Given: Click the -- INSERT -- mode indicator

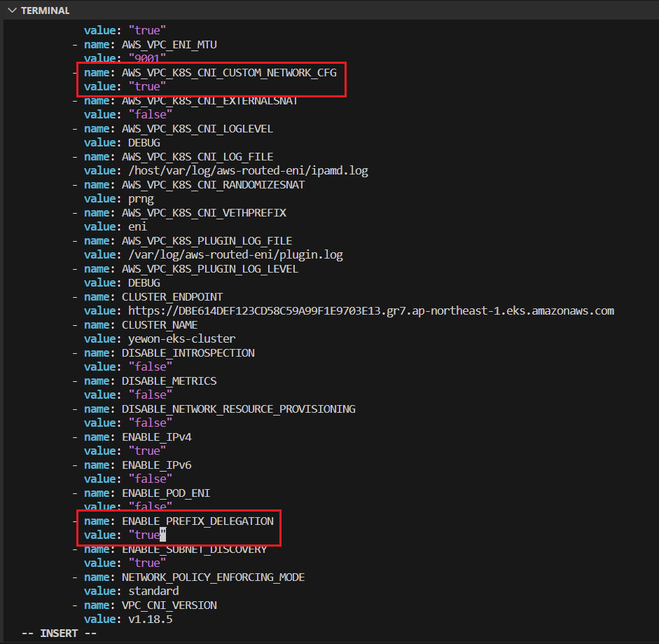Looking at the screenshot, I should tap(59, 633).
